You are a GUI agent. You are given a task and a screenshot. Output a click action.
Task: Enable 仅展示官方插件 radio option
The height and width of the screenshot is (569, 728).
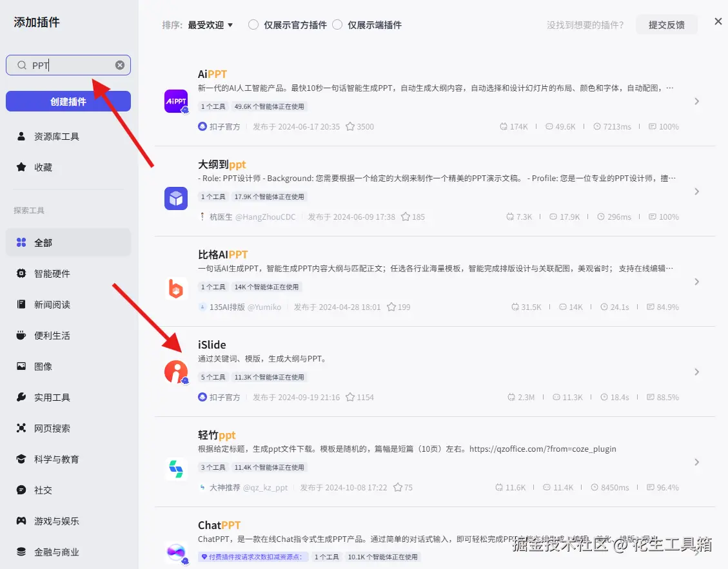(253, 24)
